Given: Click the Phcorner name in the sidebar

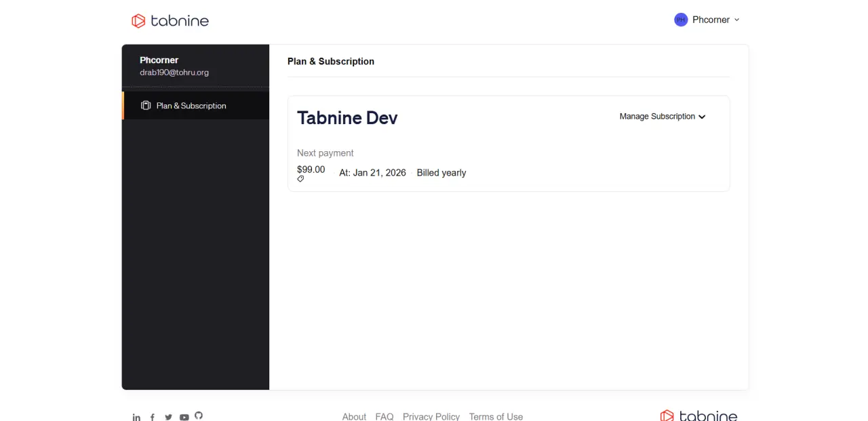Looking at the screenshot, I should click(159, 60).
